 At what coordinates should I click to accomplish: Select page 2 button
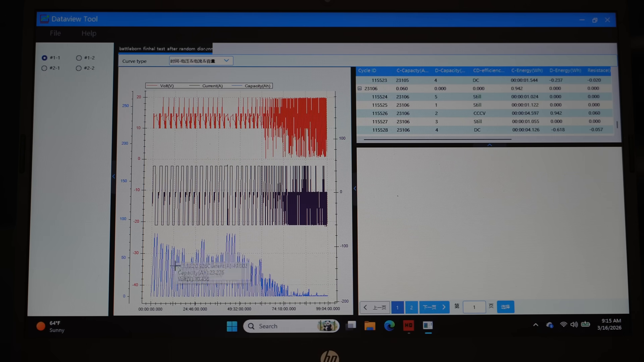tap(412, 307)
